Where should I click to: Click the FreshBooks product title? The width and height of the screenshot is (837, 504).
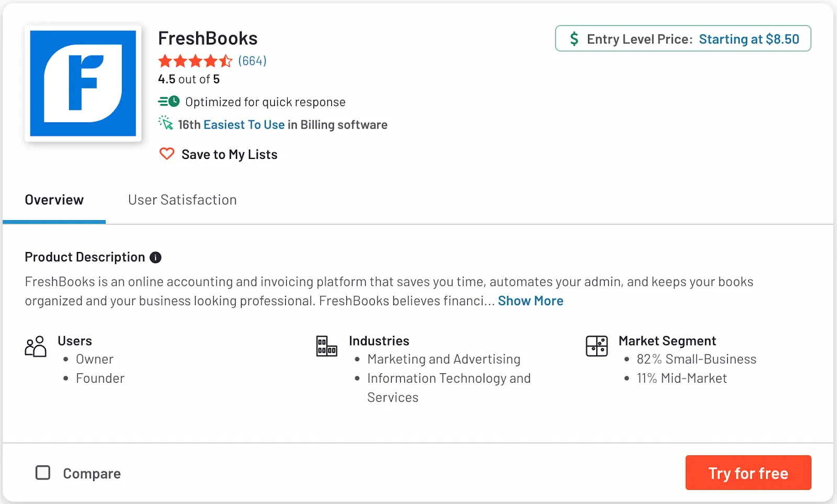[x=208, y=38]
